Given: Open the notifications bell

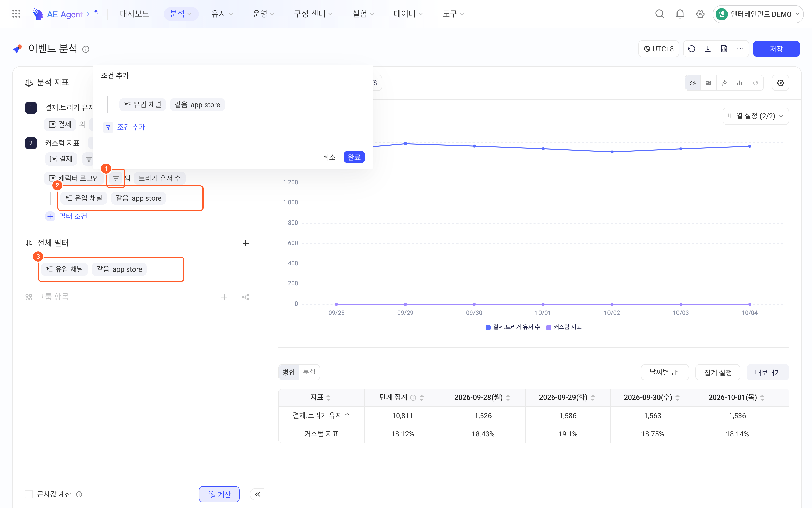Looking at the screenshot, I should click(680, 14).
